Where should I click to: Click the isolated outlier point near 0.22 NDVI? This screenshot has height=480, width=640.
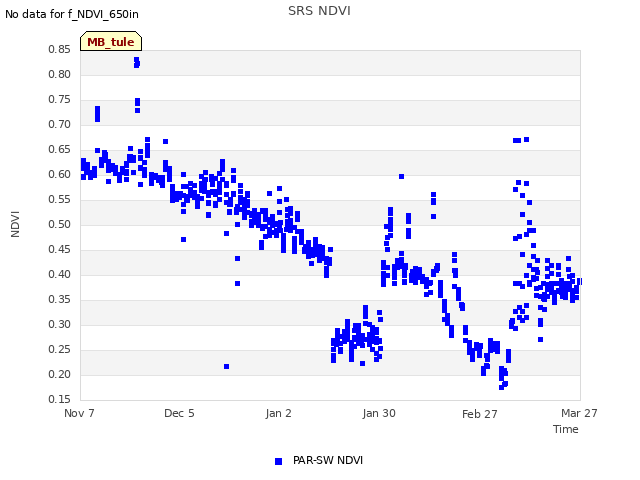pos(227,367)
